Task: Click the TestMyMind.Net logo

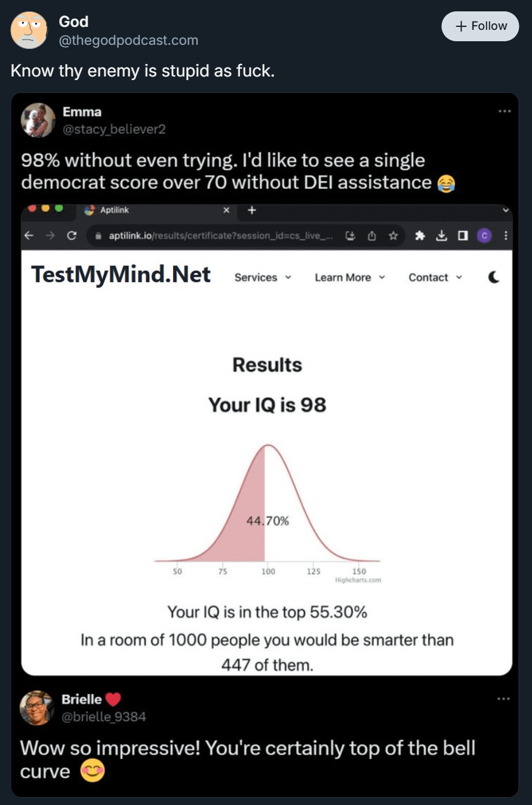Action: point(121,274)
